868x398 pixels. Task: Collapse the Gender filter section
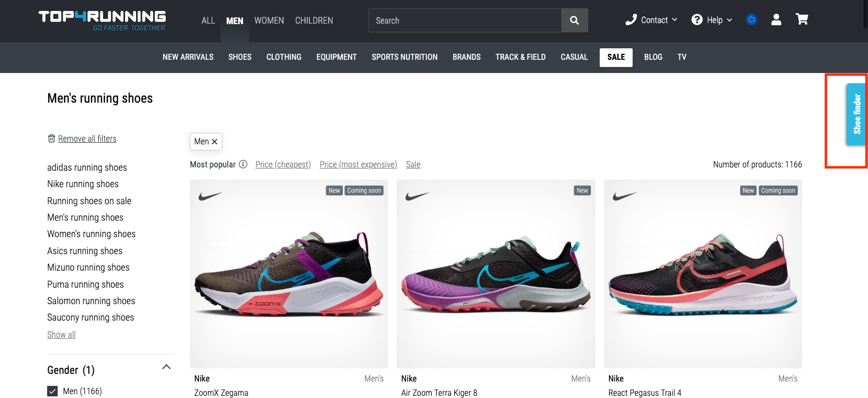(167, 367)
